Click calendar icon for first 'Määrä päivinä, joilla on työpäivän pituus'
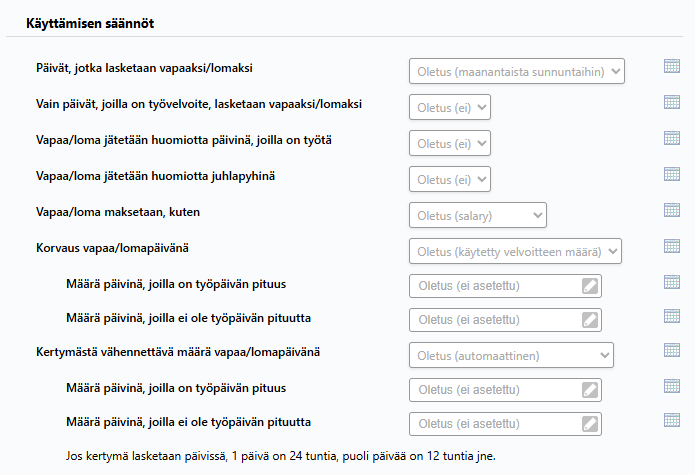The width and height of the screenshot is (695, 475). (672, 282)
